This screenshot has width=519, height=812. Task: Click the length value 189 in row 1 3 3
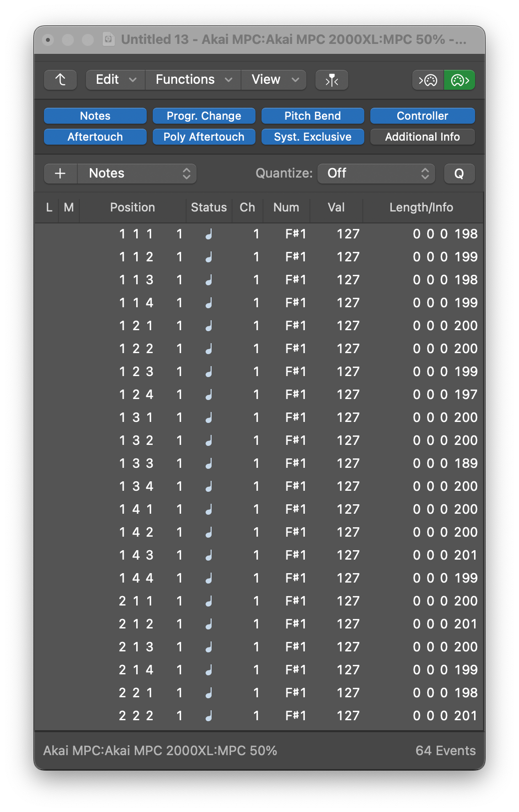pos(466,463)
